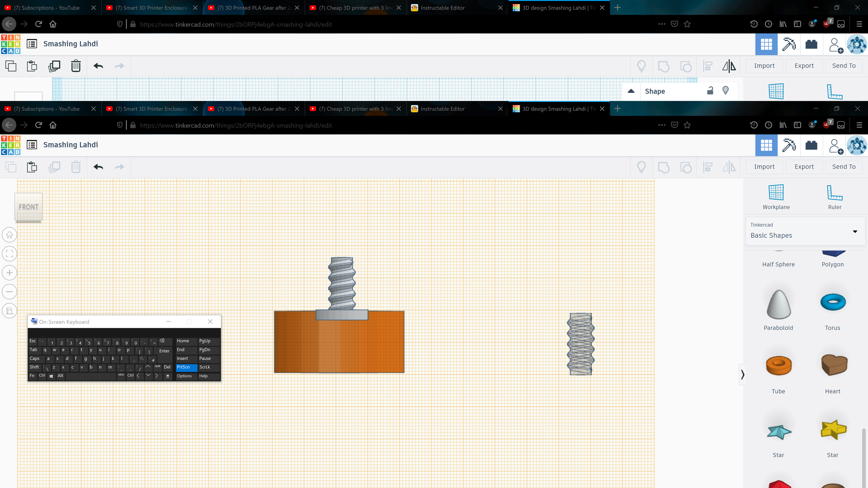Open the Blocks mode brick icon
The height and width of the screenshot is (488, 868).
coord(811,145)
